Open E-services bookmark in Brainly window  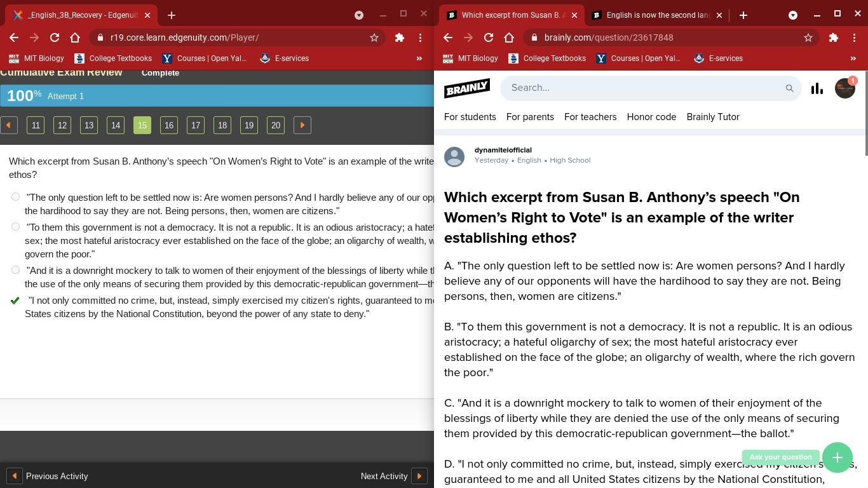[x=718, y=58]
